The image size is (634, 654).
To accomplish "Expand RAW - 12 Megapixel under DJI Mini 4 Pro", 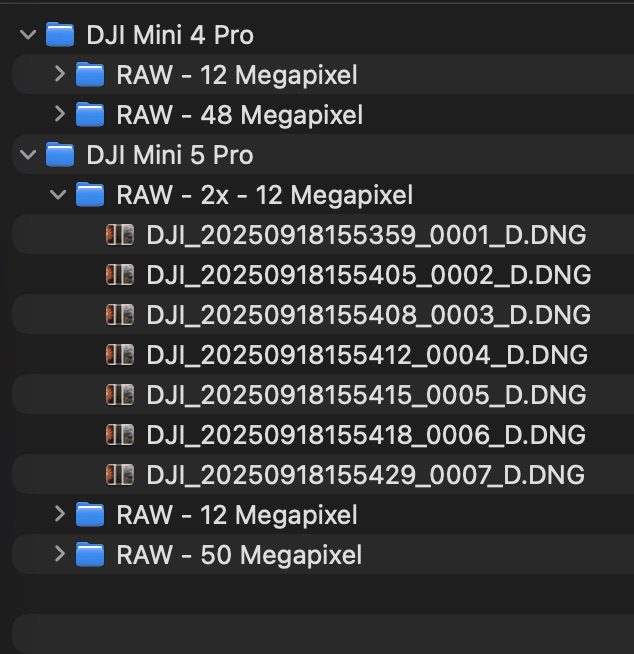I will click(59, 75).
